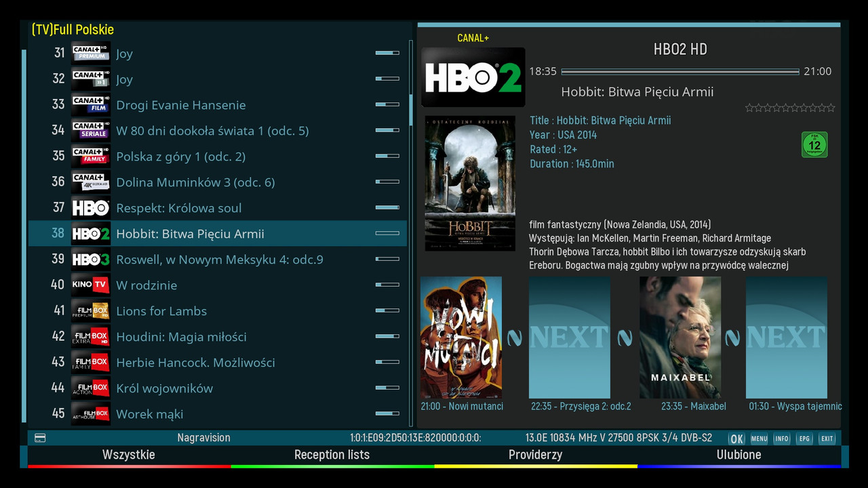Click the EXIT key icon
868x488 pixels.
point(827,439)
